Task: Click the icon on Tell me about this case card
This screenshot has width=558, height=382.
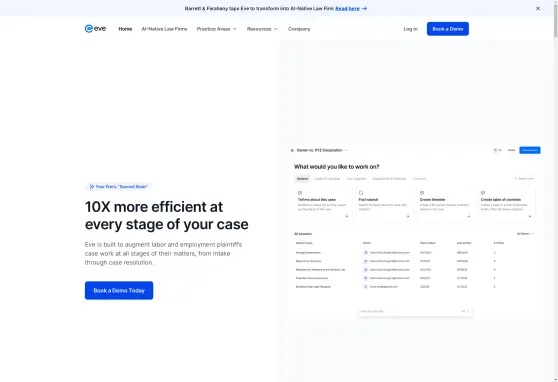Action: coord(300,193)
